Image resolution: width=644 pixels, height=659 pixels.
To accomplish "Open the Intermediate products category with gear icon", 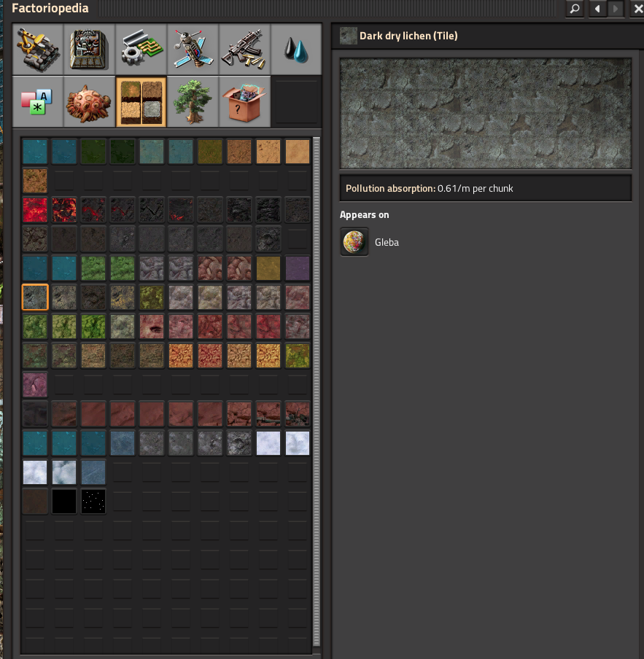I will 141,50.
